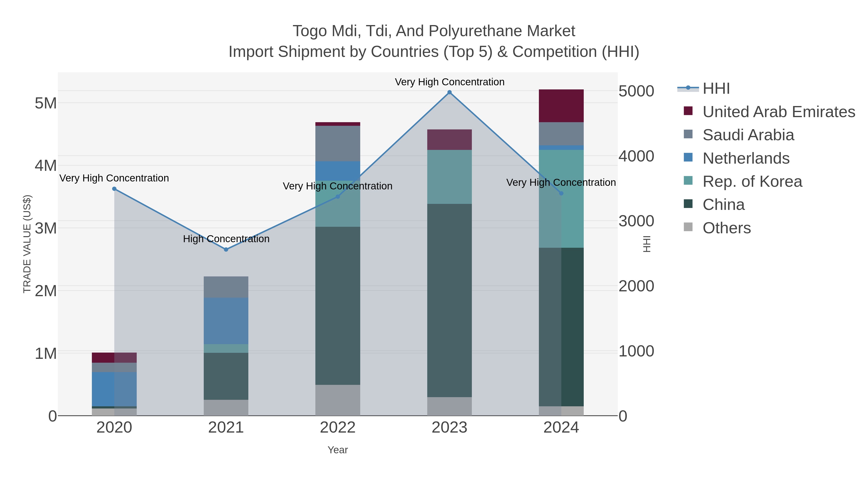Click the 2023 Others bar segment
The width and height of the screenshot is (868, 488).
click(449, 406)
